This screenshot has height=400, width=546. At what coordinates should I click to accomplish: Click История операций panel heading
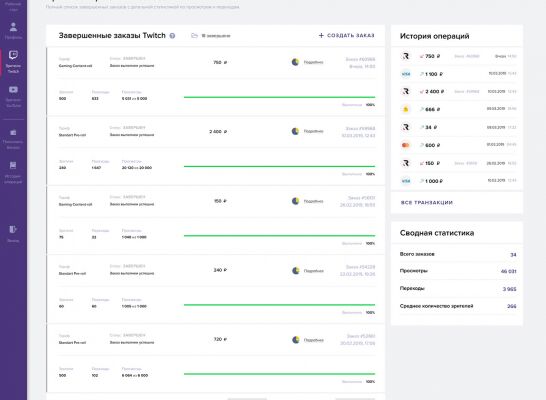coord(435,36)
